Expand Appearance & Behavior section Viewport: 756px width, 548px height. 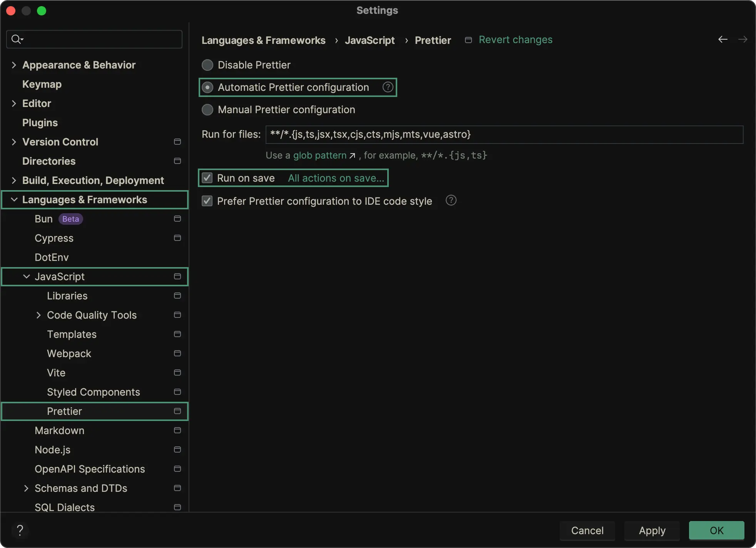point(14,65)
